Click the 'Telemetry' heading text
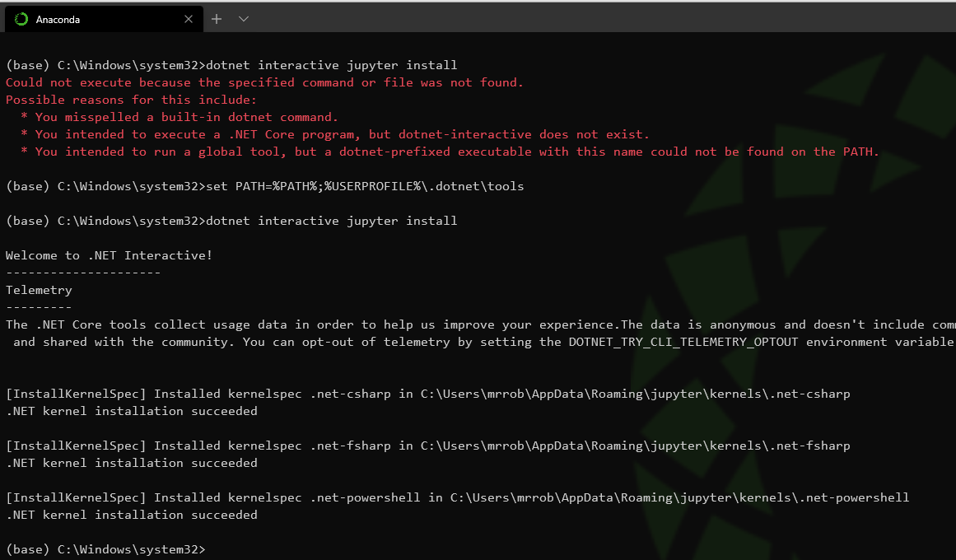Image resolution: width=956 pixels, height=560 pixels. 39,290
